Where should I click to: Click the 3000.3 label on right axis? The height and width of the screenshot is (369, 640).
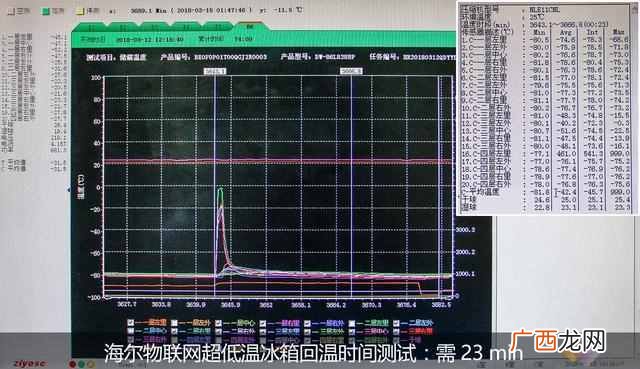point(465,230)
